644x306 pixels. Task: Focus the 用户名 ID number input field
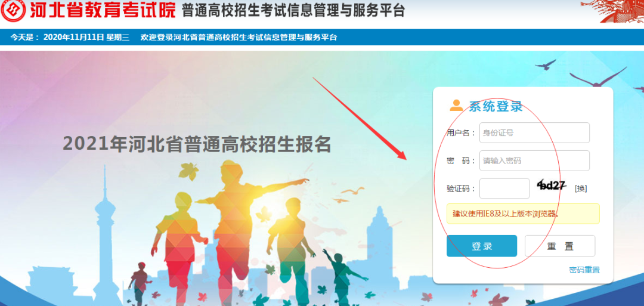[534, 132]
